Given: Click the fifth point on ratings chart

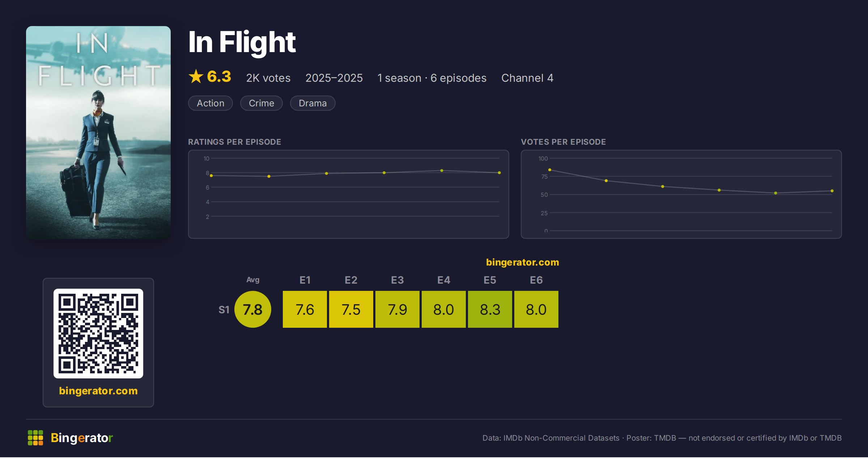Looking at the screenshot, I should pyautogui.click(x=442, y=170).
